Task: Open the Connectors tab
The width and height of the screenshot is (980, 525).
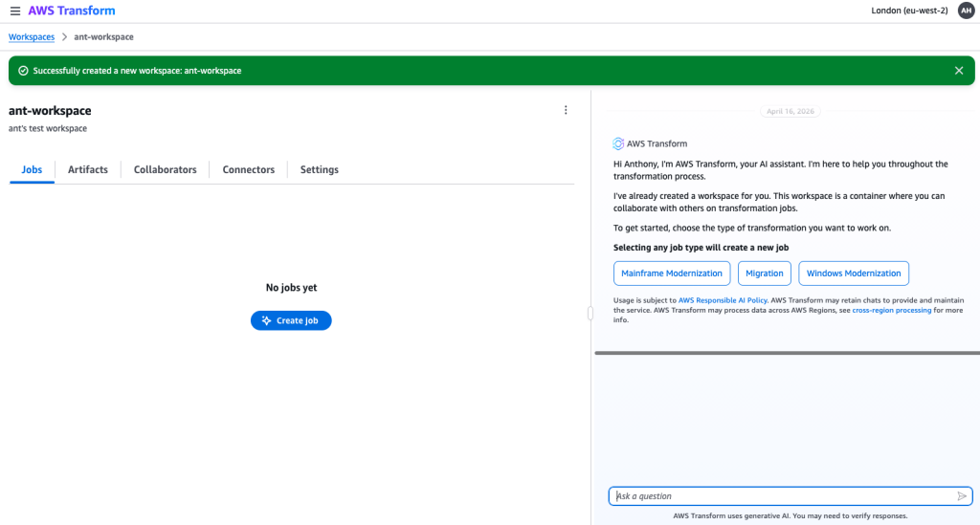Action: 248,169
